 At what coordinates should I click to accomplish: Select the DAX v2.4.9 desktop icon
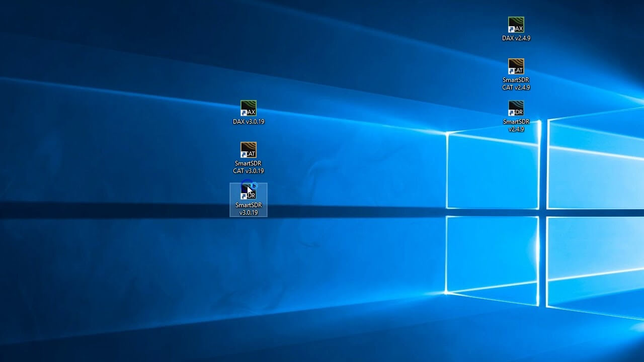pyautogui.click(x=516, y=25)
